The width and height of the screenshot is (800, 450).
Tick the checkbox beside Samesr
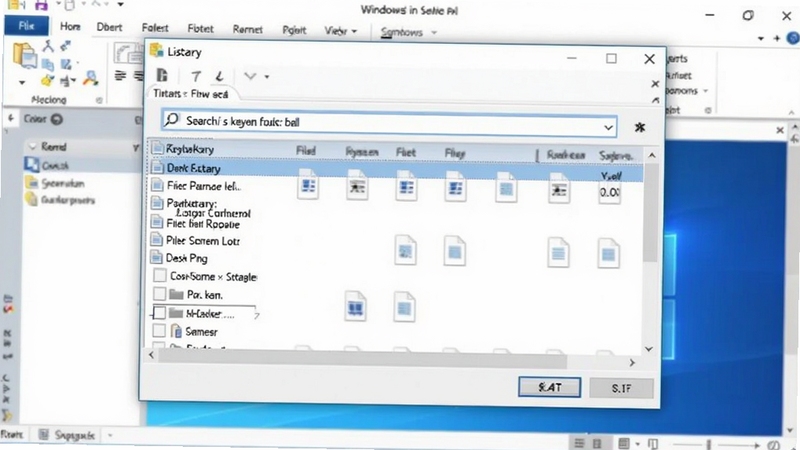click(x=159, y=331)
